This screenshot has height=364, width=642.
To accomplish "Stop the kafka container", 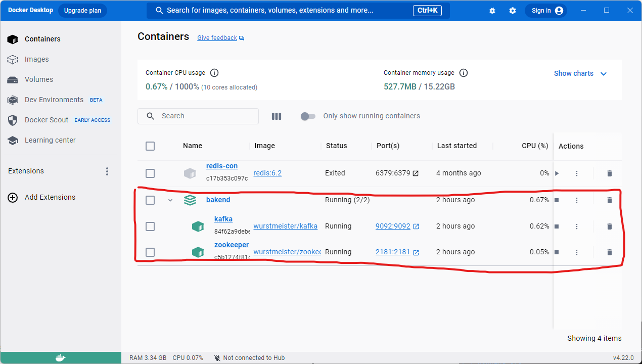I will click(x=557, y=226).
